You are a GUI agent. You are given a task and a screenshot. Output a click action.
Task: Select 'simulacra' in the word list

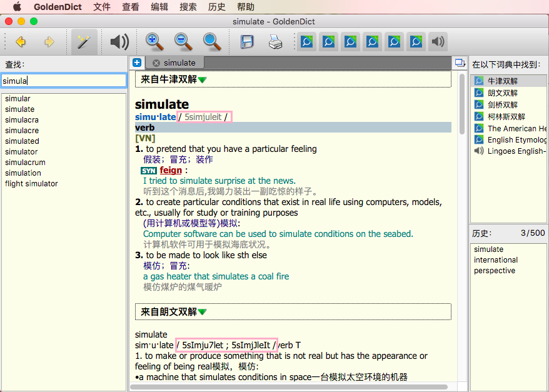(22, 119)
